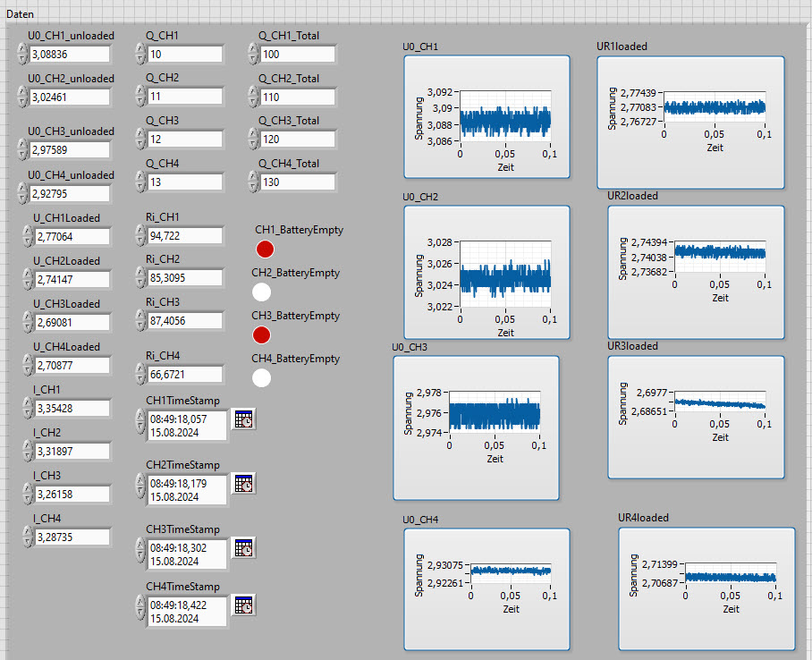Click the 2,93075 Y-axis value on U0_CH4
This screenshot has height=660, width=812.
click(x=445, y=564)
